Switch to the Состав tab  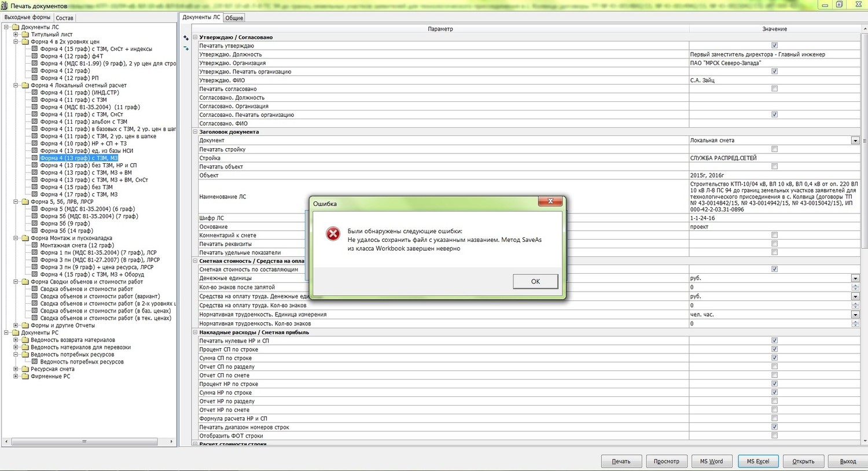click(64, 18)
